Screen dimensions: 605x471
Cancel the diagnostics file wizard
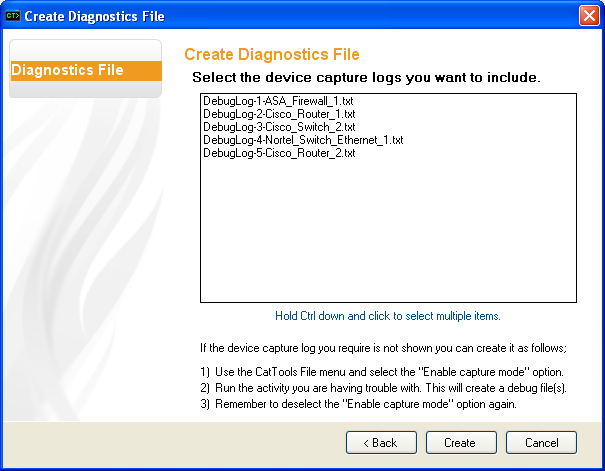(x=540, y=442)
